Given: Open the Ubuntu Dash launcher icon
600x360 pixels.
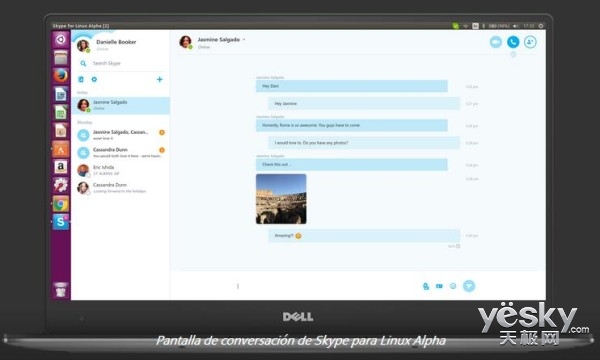Looking at the screenshot, I should tap(60, 39).
